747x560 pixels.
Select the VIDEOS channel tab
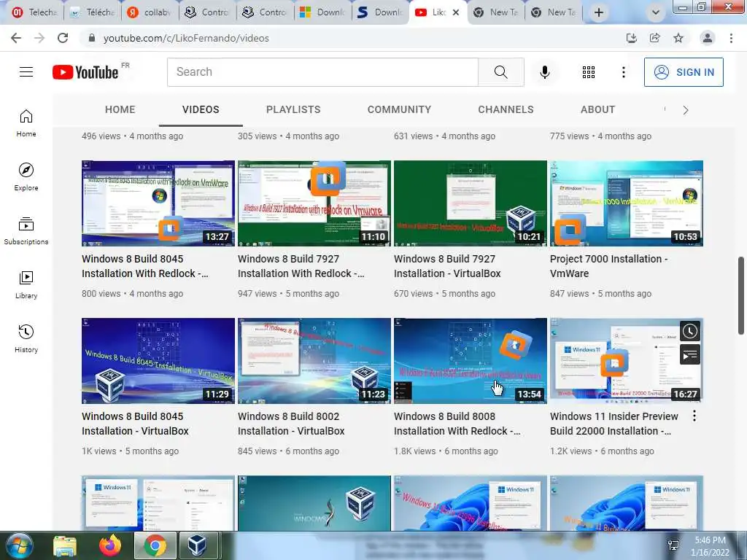[201, 109]
